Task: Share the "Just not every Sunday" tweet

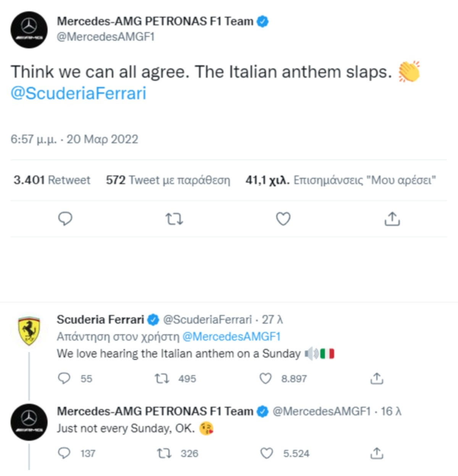Action: click(x=376, y=453)
